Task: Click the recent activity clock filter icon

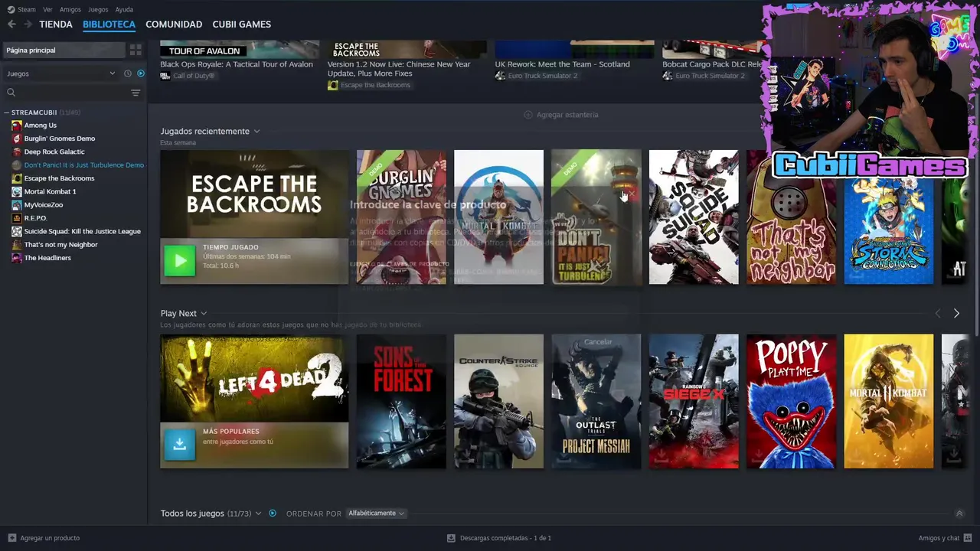Action: point(128,73)
